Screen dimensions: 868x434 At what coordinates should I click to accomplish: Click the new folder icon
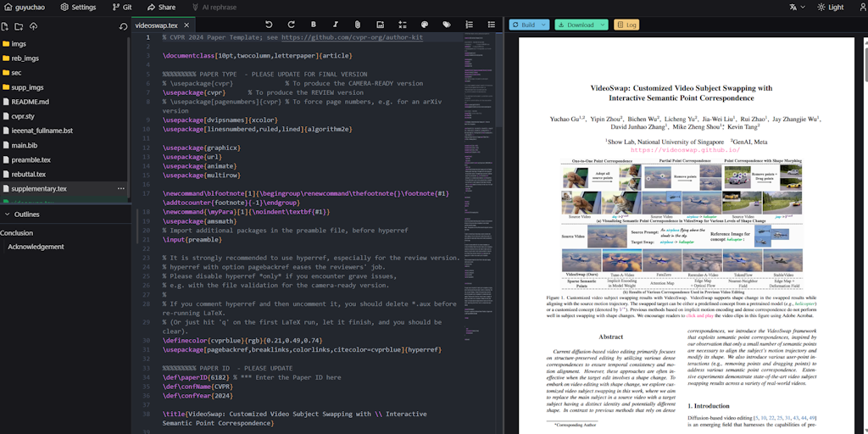click(x=19, y=26)
